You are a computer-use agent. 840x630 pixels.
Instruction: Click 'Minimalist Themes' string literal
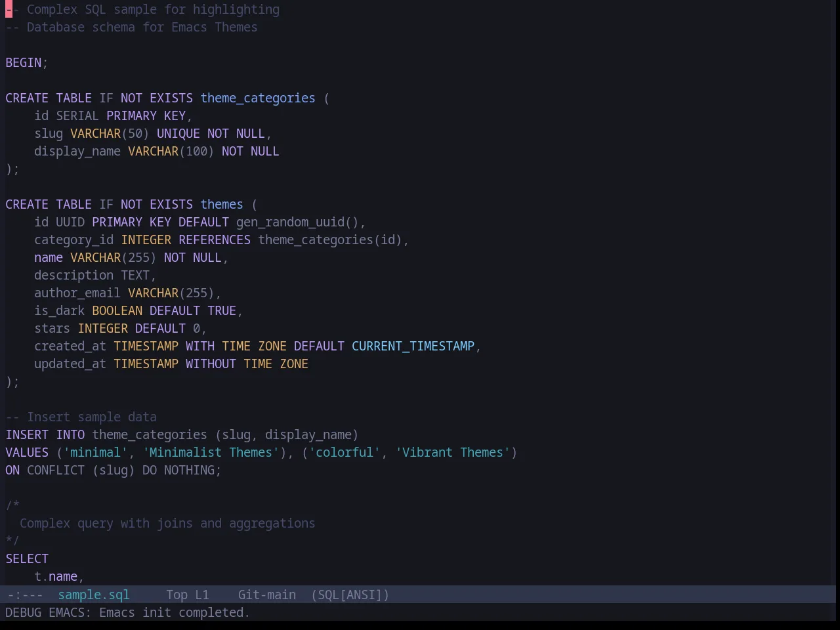211,452
